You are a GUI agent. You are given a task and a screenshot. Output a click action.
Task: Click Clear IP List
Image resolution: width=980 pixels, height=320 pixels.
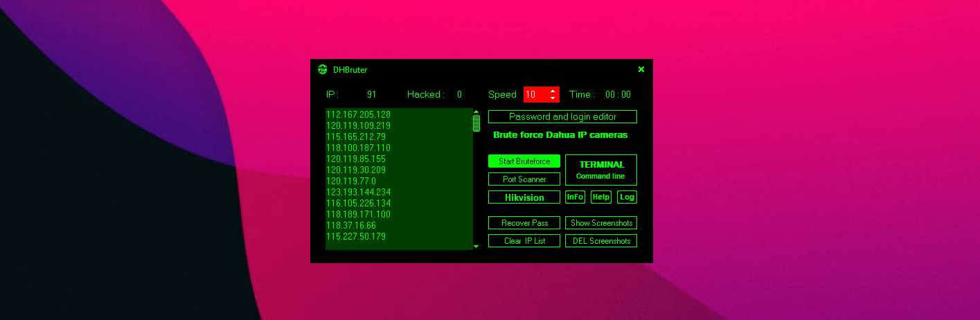[524, 241]
